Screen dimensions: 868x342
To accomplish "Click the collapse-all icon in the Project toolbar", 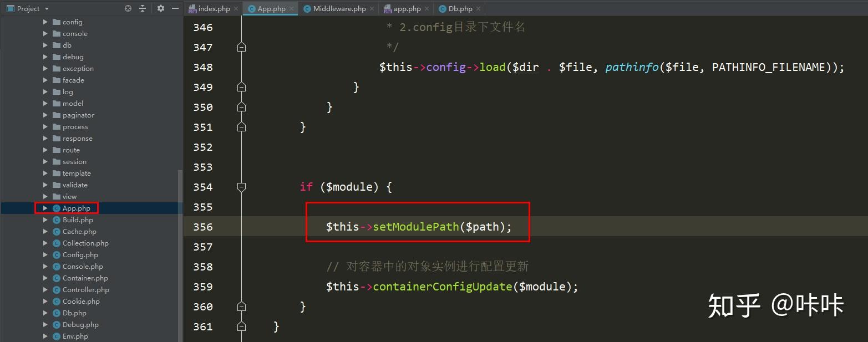I will click(143, 8).
